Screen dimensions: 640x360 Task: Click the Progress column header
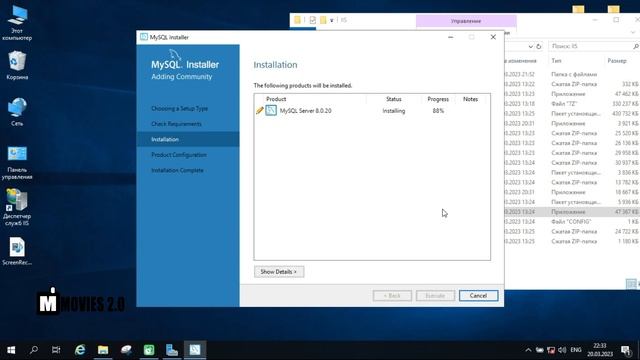pyautogui.click(x=438, y=99)
